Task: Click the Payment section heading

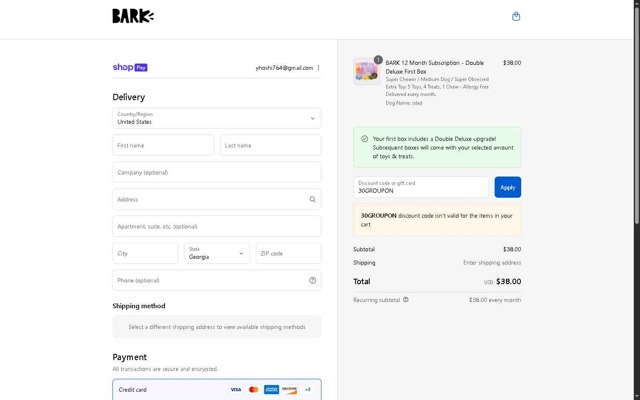Action: [129, 357]
